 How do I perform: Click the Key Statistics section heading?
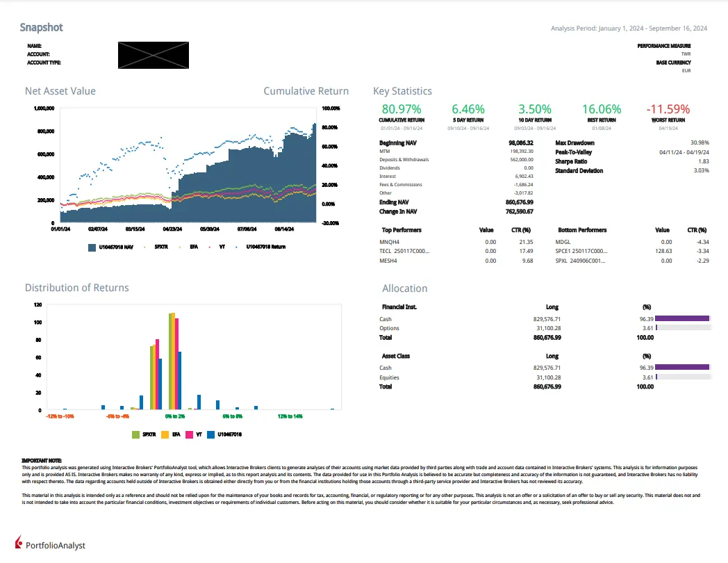[402, 91]
